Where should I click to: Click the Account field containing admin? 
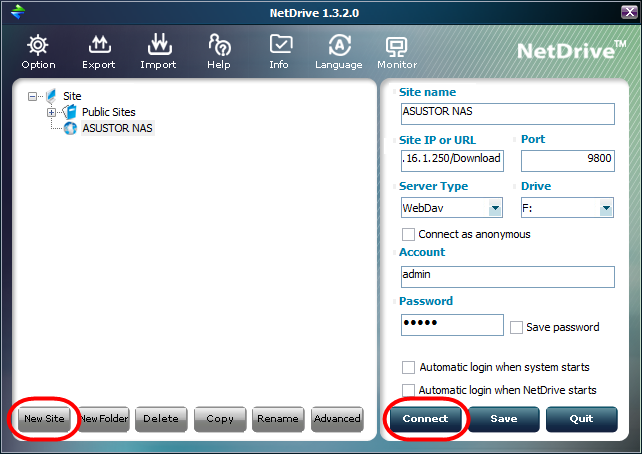508,277
